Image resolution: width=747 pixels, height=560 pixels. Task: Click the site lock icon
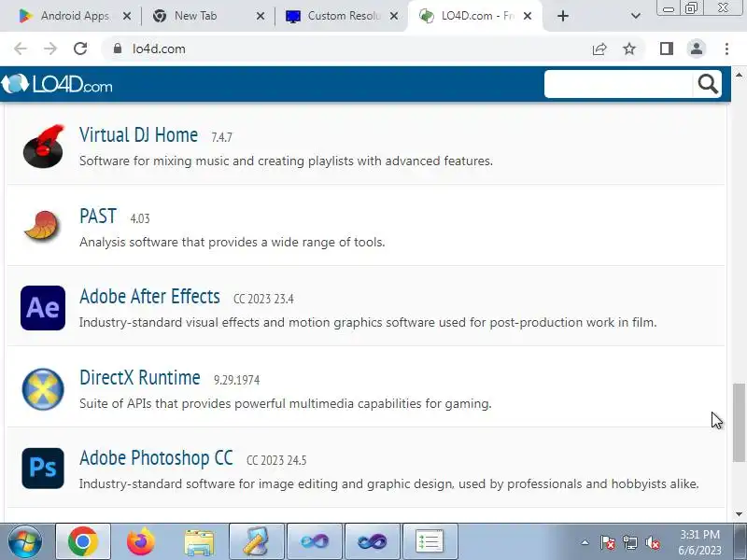118,49
